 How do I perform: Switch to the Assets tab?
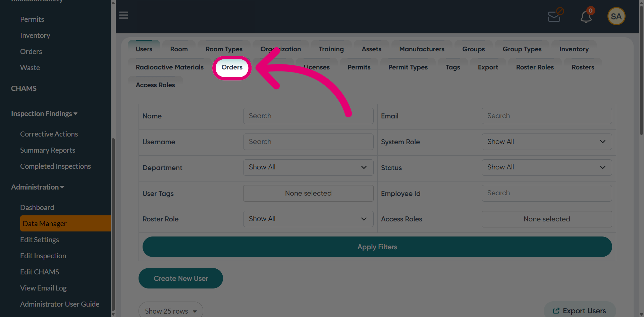[371, 49]
